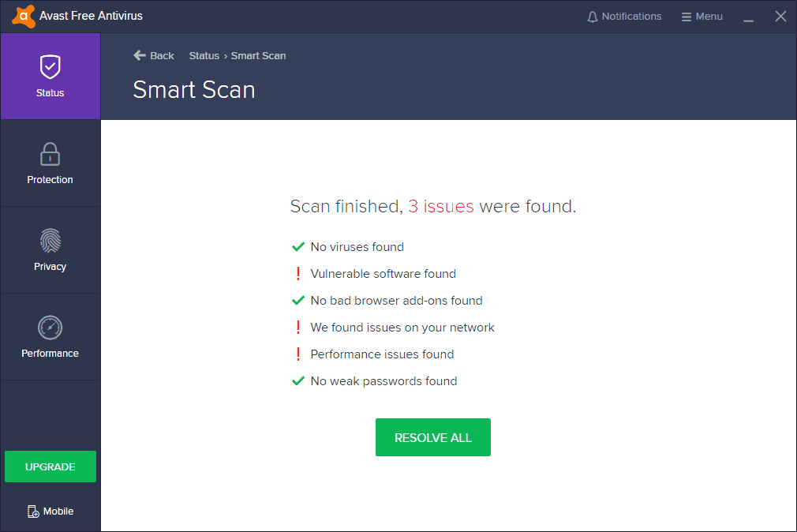Click the No weak passwords found result
The width and height of the screenshot is (797, 532).
click(x=384, y=380)
